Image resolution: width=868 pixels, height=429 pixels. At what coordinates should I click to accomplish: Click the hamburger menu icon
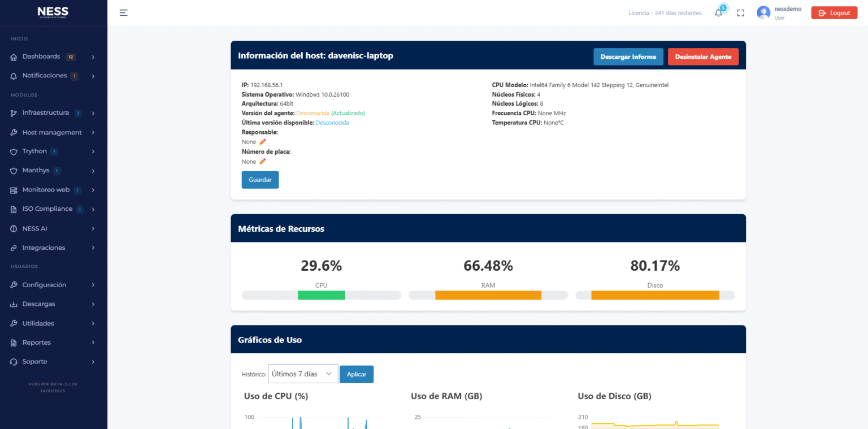tap(124, 12)
